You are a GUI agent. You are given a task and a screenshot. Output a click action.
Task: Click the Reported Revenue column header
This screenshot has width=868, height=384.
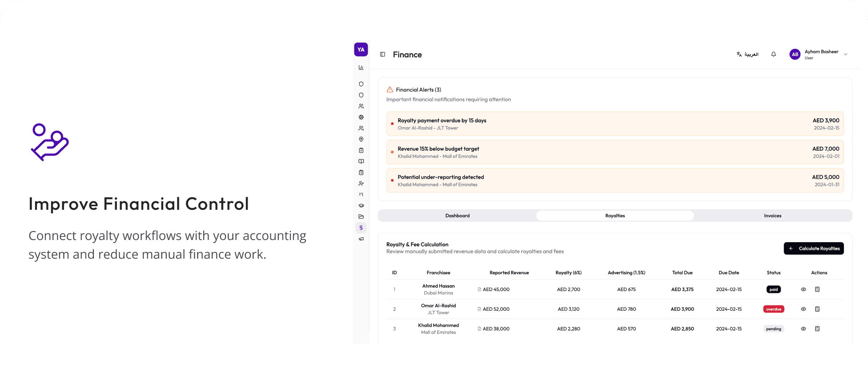(x=509, y=273)
